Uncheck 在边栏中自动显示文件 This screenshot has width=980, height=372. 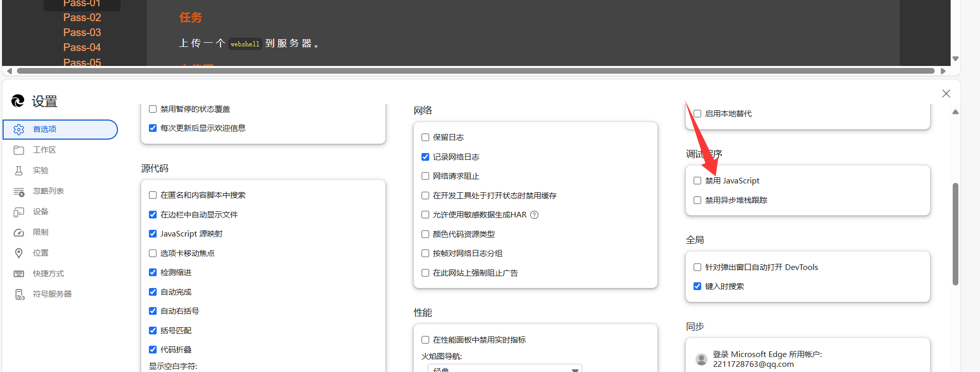coord(153,215)
